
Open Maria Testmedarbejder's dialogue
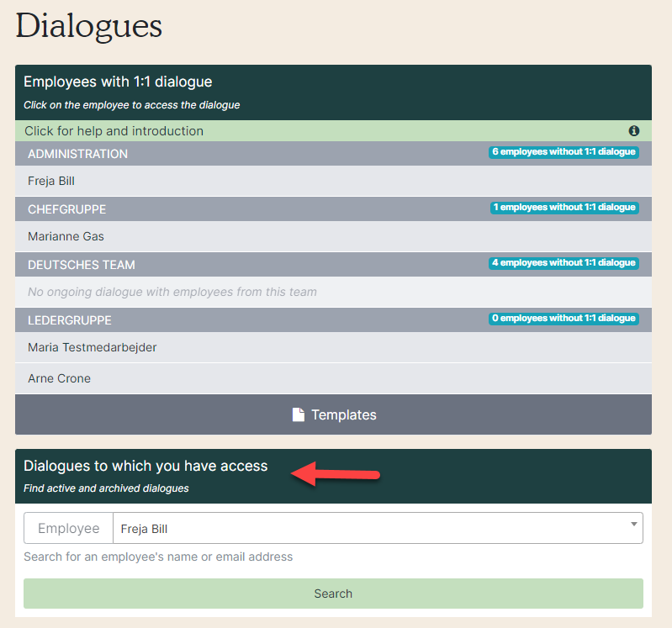pyautogui.click(x=92, y=347)
